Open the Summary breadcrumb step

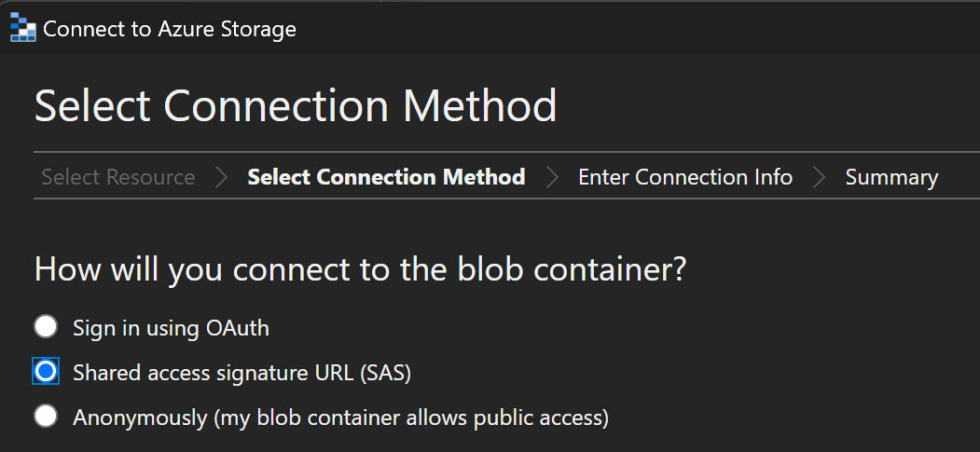(x=891, y=177)
